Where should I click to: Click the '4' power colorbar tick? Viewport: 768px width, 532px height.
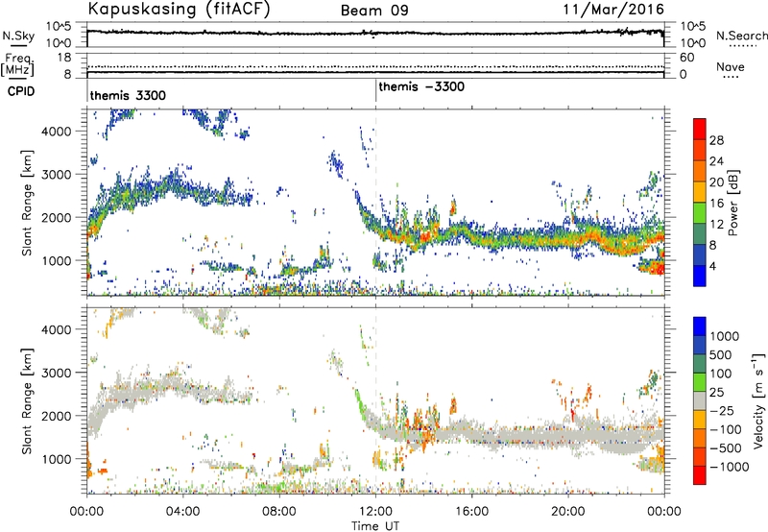tap(713, 266)
